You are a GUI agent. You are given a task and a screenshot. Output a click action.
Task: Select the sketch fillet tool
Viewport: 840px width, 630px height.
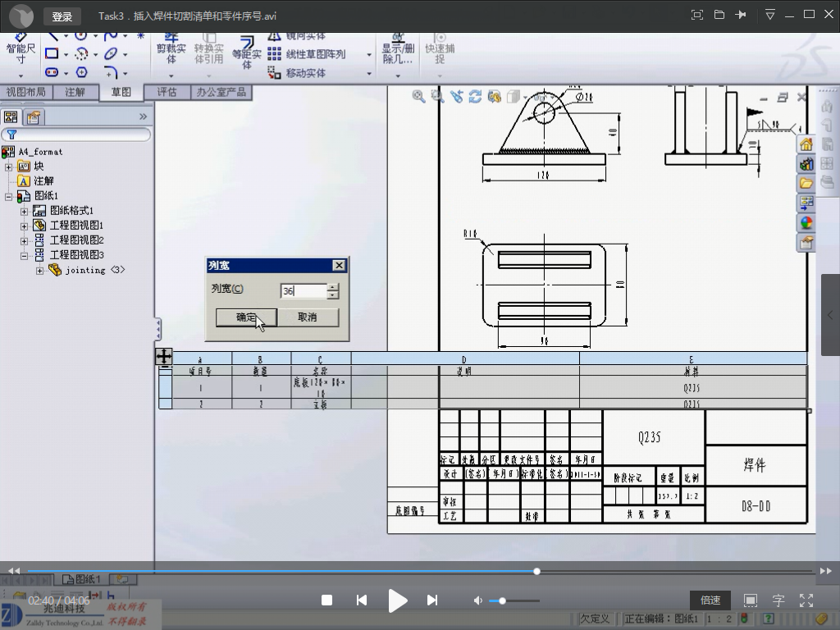coord(111,72)
